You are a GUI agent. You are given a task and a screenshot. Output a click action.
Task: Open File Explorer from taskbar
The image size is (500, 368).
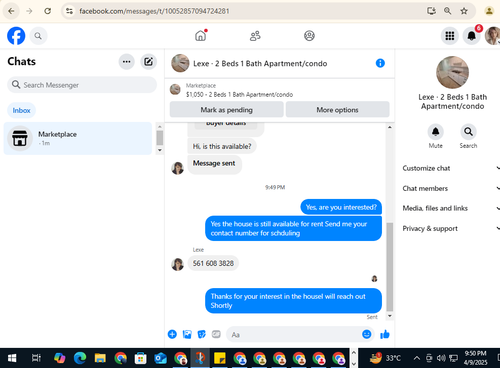pos(100,358)
